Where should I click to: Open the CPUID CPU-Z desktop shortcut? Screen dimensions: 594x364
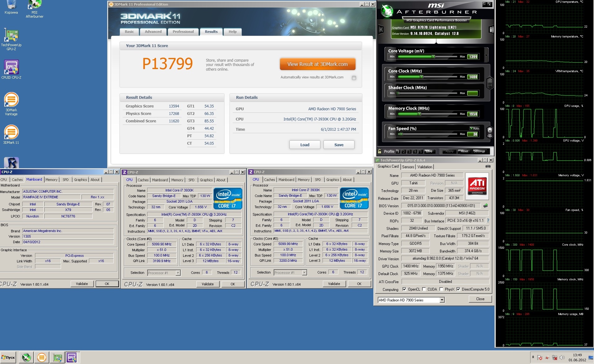(11, 69)
